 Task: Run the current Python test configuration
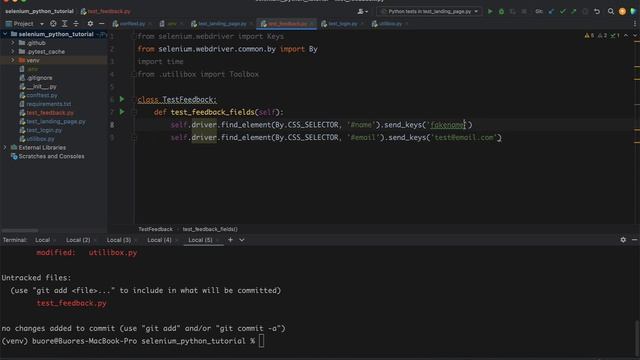coord(490,11)
